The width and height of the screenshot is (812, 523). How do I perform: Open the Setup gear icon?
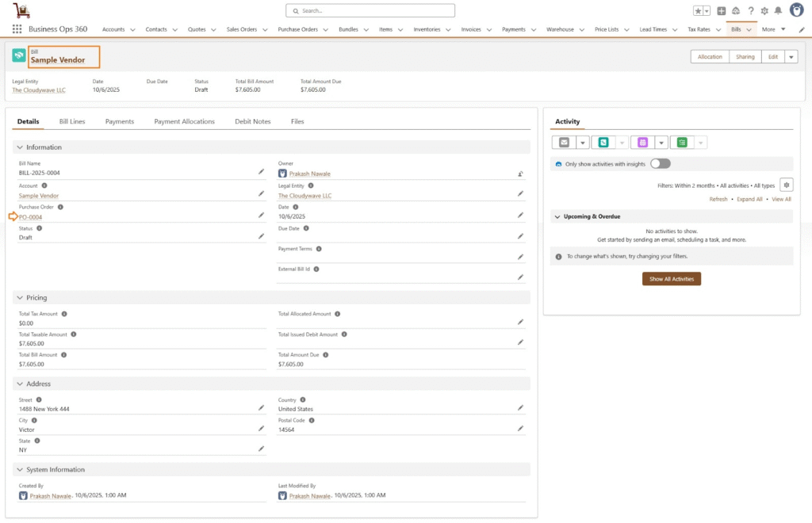click(x=764, y=11)
